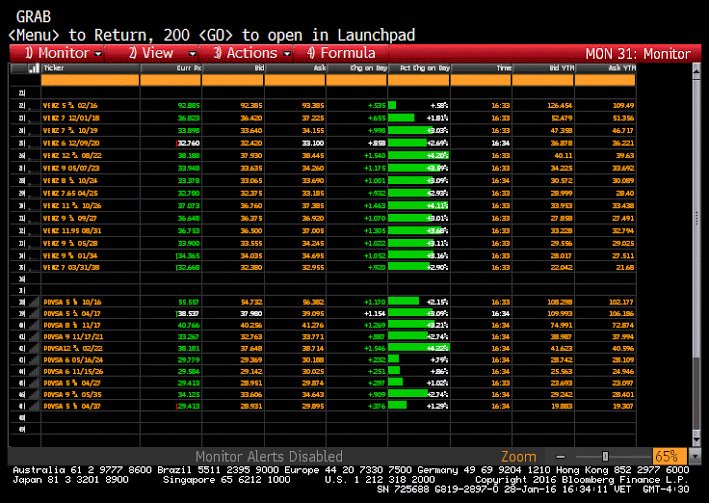Open the 1) Monitor dropdown menu
The height and width of the screenshot is (503, 709).
(58, 53)
